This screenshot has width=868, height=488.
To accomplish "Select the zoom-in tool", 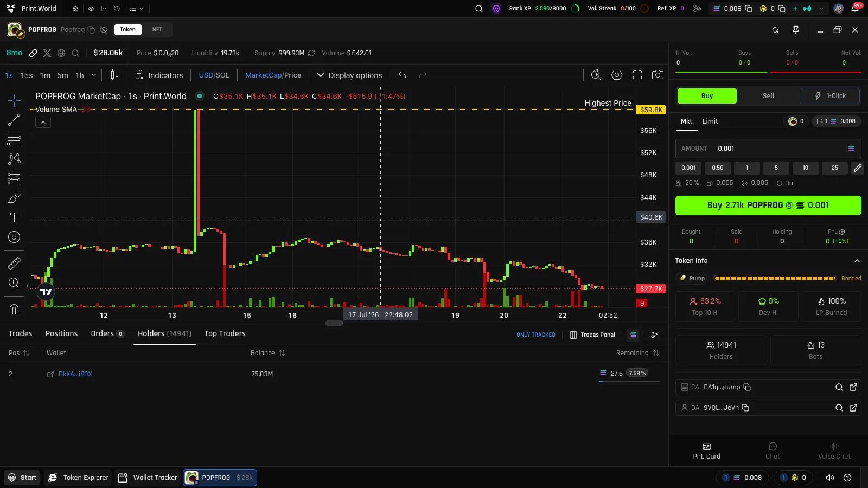I will pos(14,282).
